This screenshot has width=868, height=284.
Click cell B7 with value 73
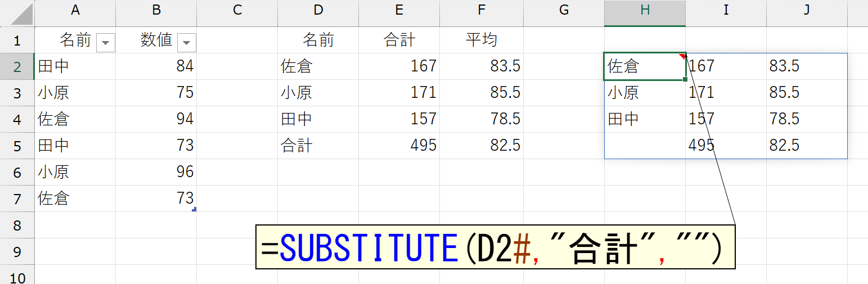coord(156,199)
